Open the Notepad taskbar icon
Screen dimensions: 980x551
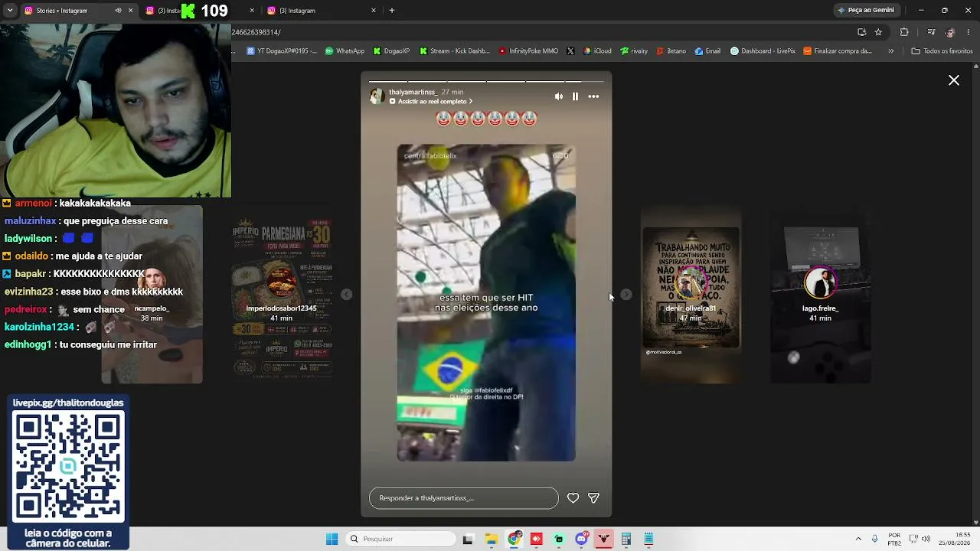point(648,540)
